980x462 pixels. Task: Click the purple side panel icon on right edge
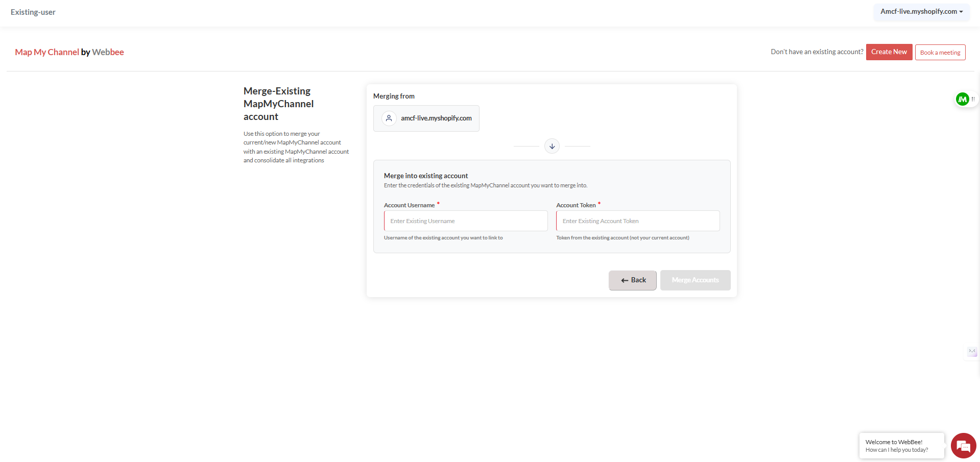click(x=972, y=352)
